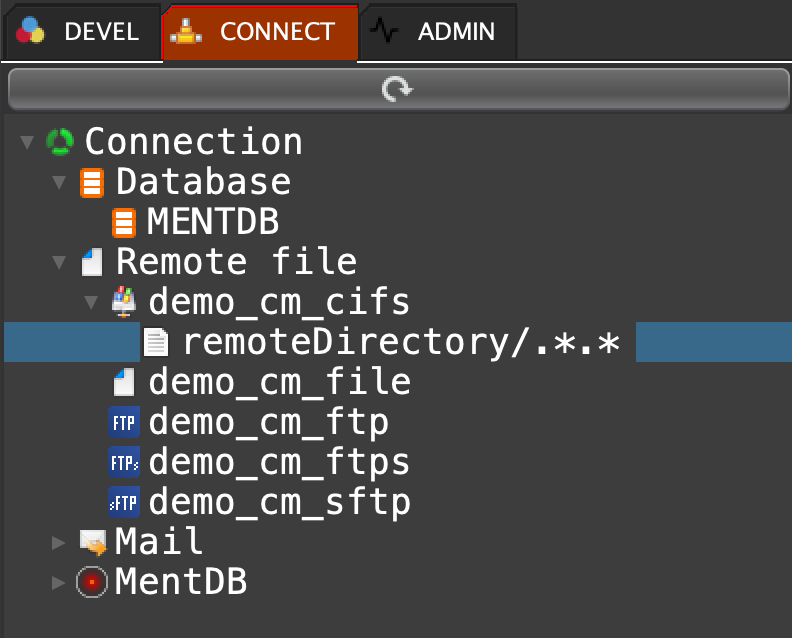Click the orange Database folder icon

[x=92, y=182]
